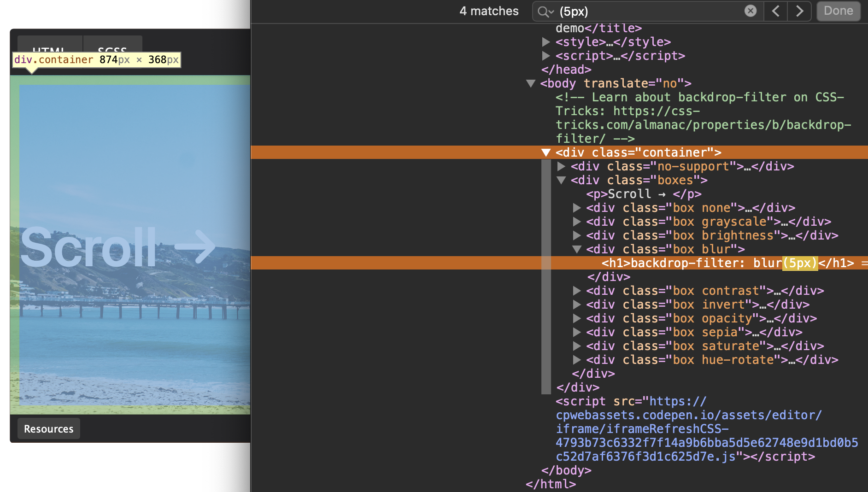The height and width of the screenshot is (492, 868).
Task: Open the iframeRefreshCSS script URL
Action: (707, 429)
